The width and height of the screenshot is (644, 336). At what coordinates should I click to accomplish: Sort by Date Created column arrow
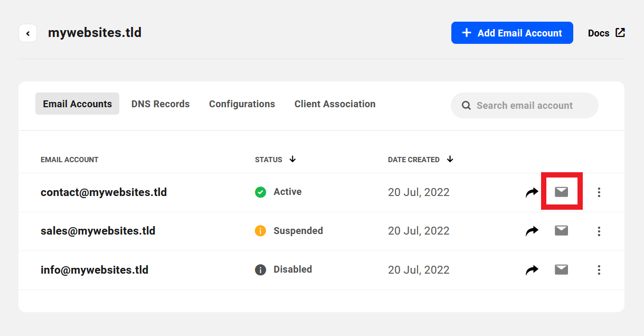point(450,159)
